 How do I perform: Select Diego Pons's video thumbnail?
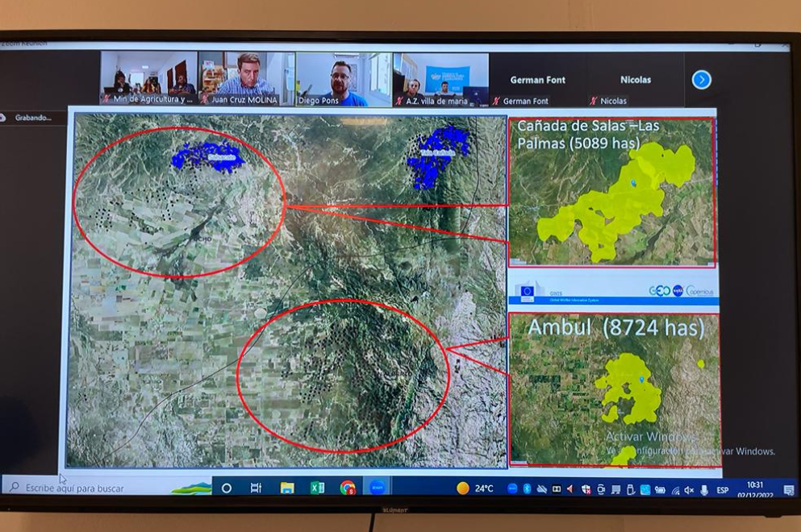click(x=344, y=80)
